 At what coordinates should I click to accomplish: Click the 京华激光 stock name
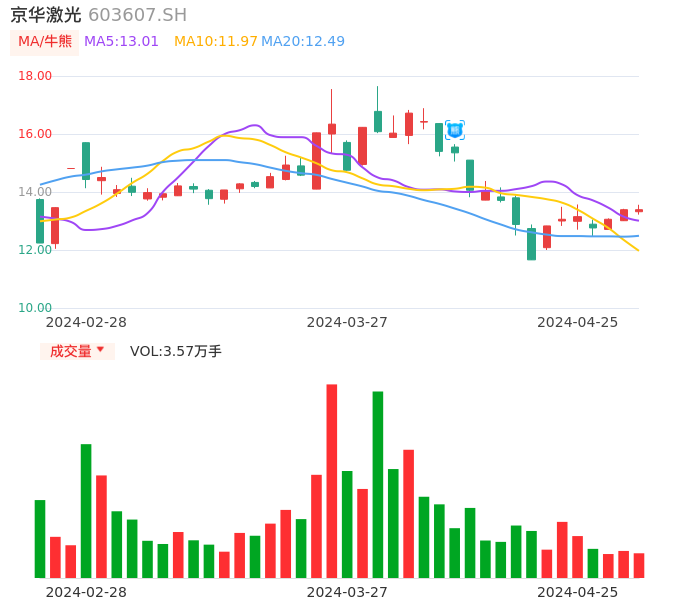pos(45,15)
